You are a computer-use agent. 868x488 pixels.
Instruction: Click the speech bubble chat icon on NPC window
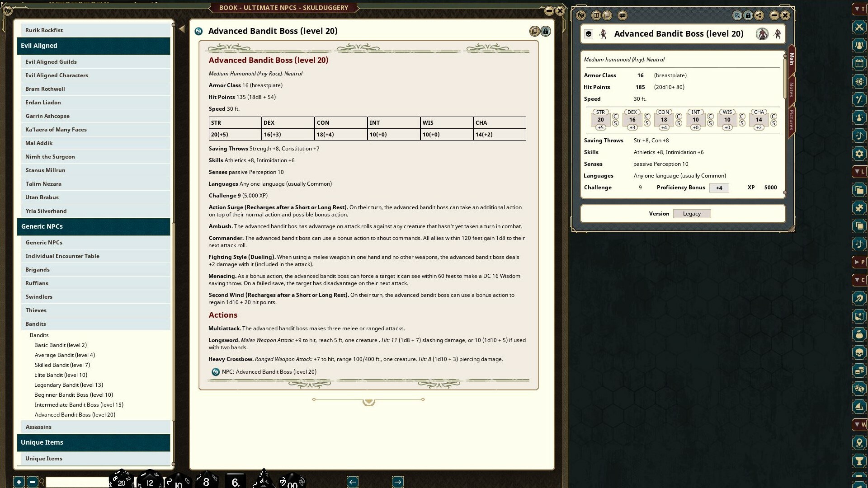click(x=623, y=15)
